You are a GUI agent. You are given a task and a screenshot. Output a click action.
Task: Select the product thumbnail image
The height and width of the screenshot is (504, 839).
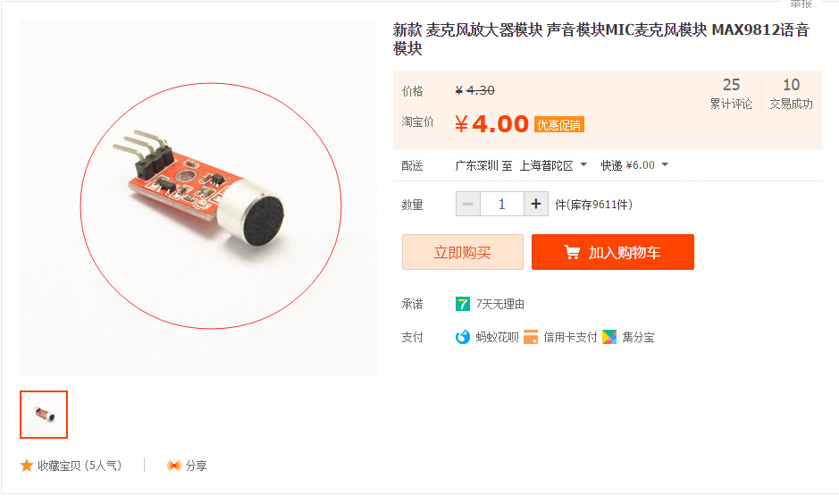coord(44,415)
